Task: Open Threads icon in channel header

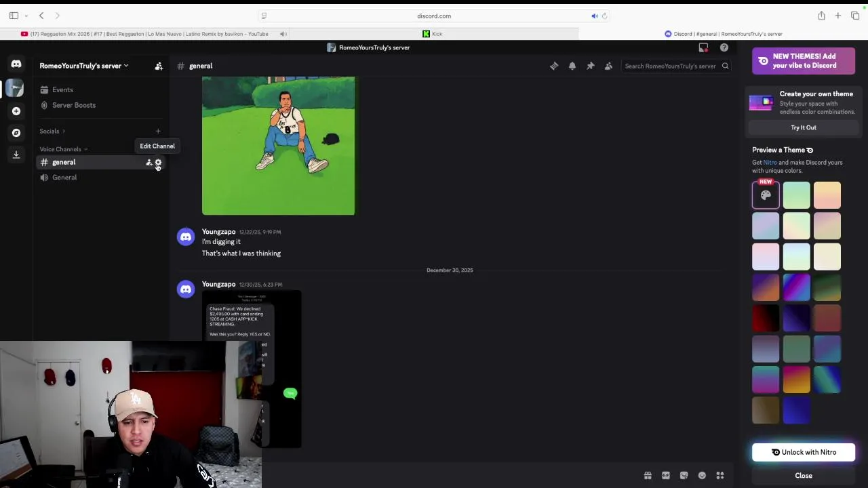Action: 554,66
